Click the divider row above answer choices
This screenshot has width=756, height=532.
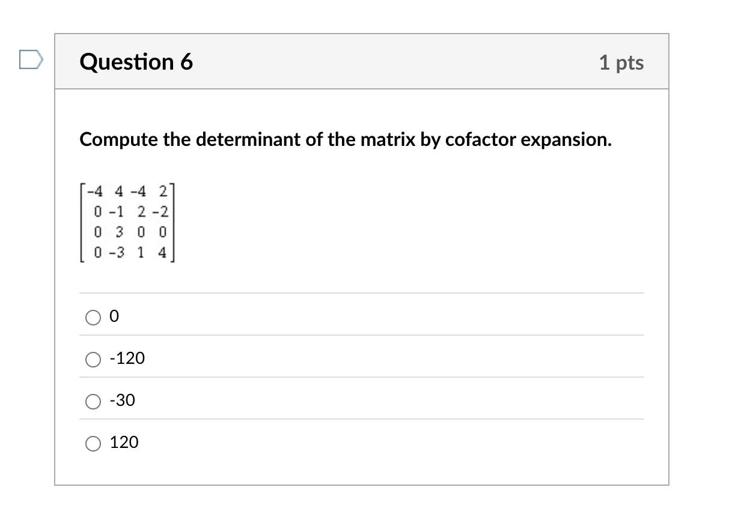point(361,294)
